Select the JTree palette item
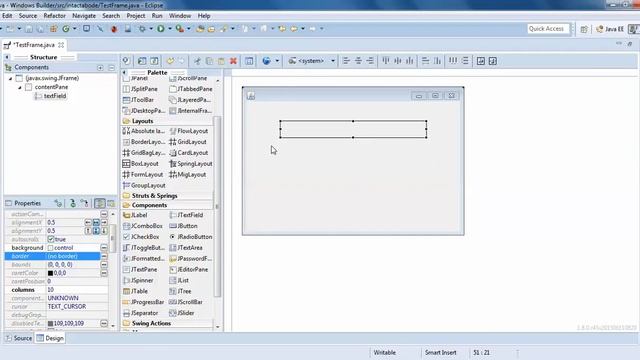This screenshot has height=360, width=640. [180, 291]
